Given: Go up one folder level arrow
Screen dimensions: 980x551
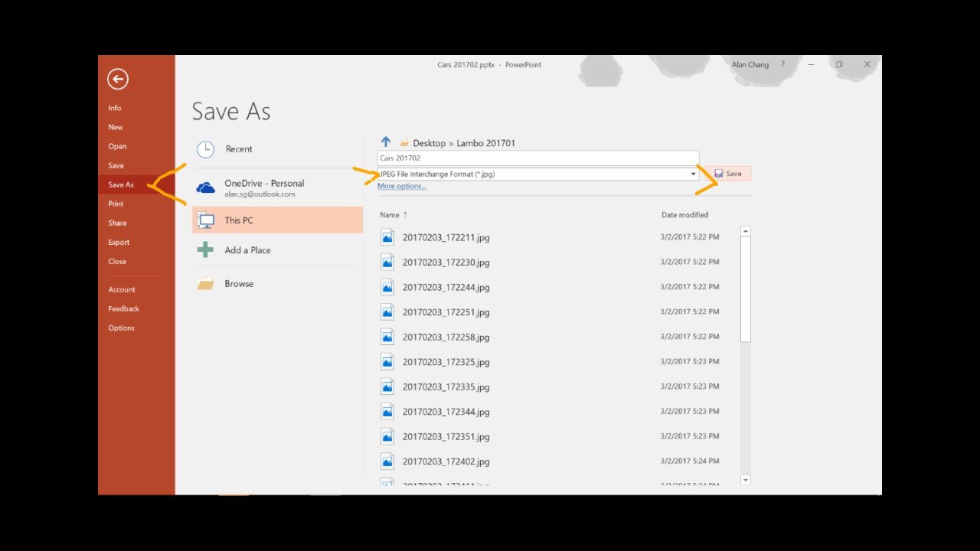Looking at the screenshot, I should 386,142.
